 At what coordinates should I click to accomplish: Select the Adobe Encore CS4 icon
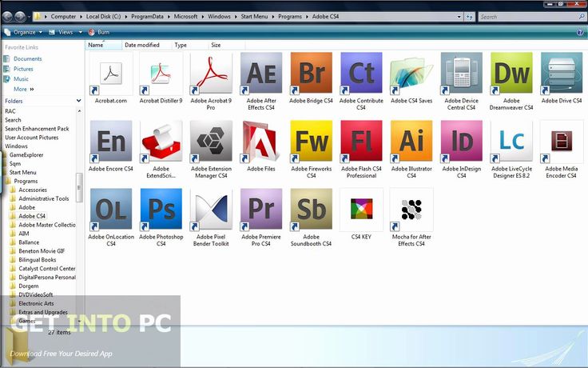(111, 142)
